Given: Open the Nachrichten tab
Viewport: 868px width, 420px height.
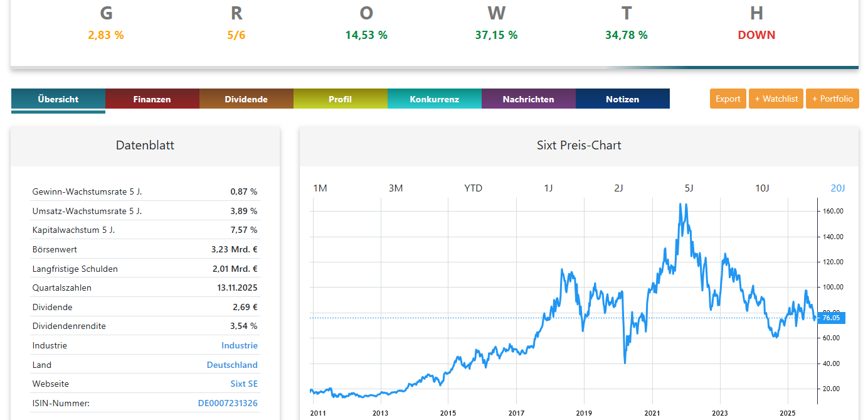Looking at the screenshot, I should coord(529,99).
